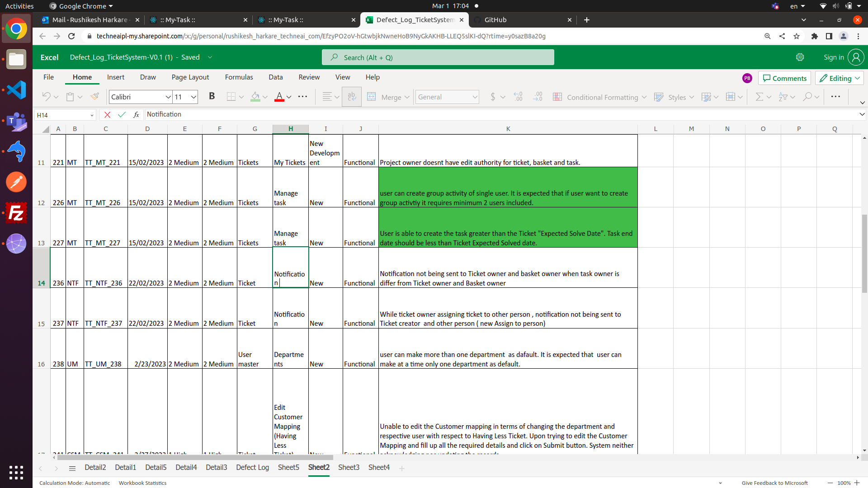Click the Sort and Filter icon
This screenshot has width=868, height=488.
click(783, 97)
